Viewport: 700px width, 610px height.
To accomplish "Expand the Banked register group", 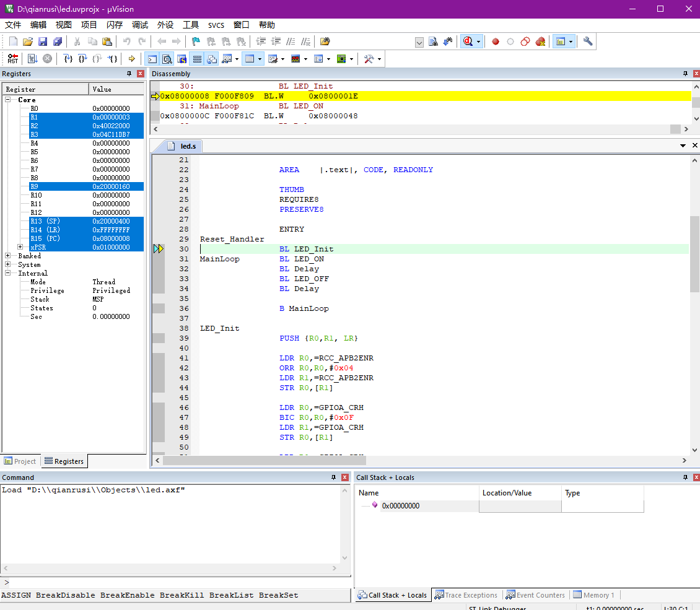I will (7, 256).
